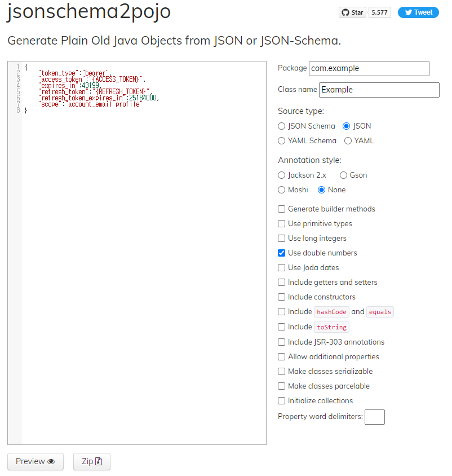Click the "scope" line in editor
Screen dimensions: 452x476
point(90,104)
